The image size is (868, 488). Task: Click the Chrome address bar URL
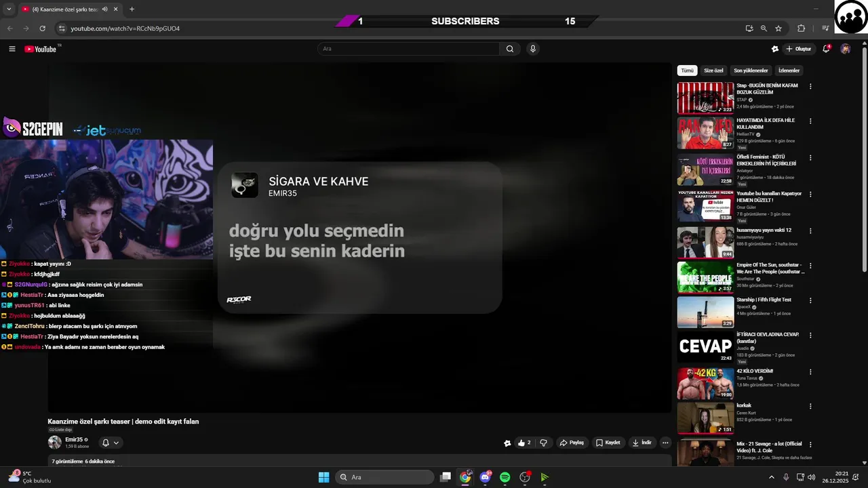tap(125, 28)
